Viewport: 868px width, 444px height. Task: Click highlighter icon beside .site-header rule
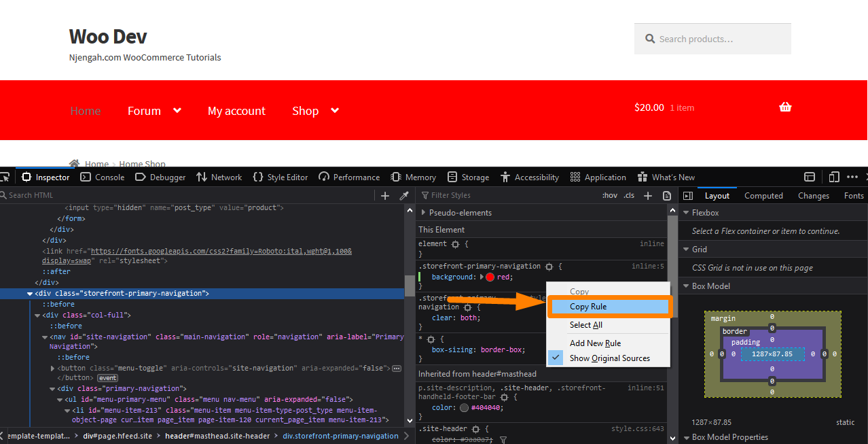[476, 430]
